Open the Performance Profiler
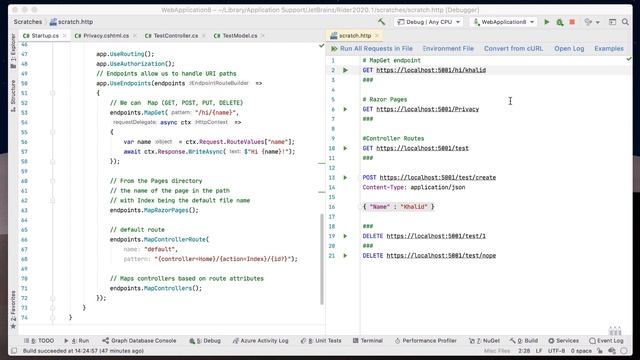 click(x=426, y=340)
